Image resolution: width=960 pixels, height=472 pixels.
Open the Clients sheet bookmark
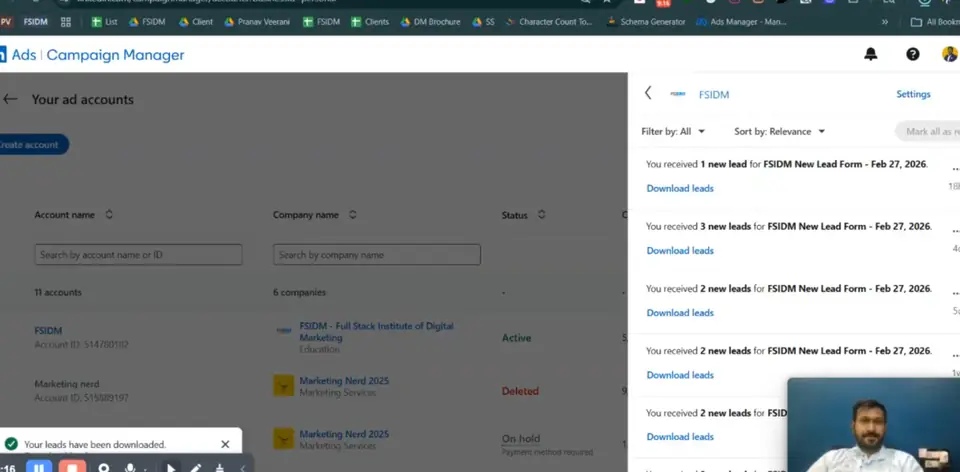tap(370, 22)
